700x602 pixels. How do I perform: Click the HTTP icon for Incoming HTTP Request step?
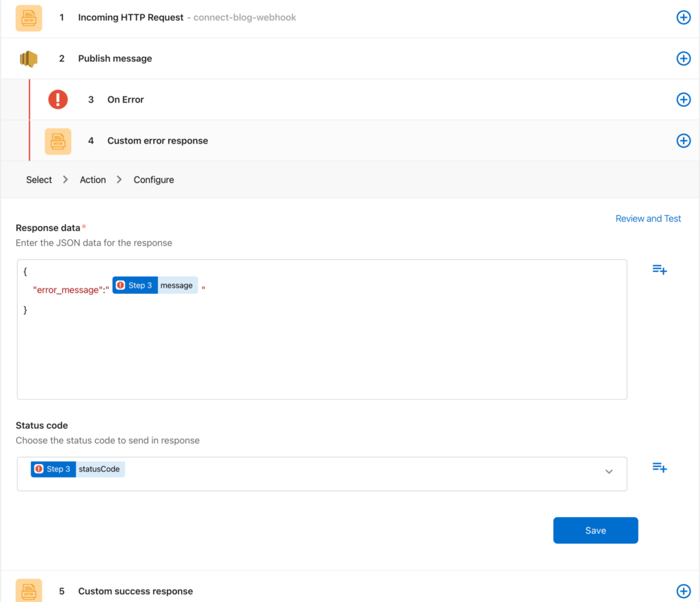[x=29, y=18]
